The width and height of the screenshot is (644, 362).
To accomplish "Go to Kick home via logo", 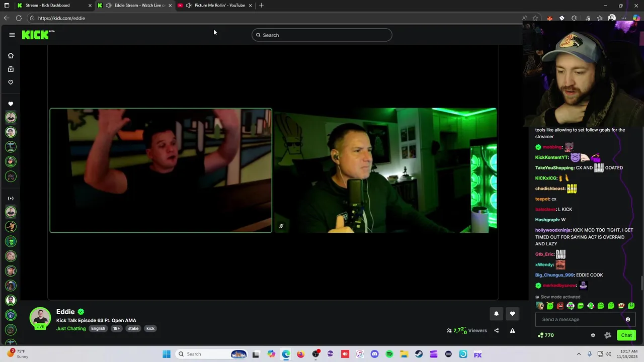I will (x=38, y=35).
